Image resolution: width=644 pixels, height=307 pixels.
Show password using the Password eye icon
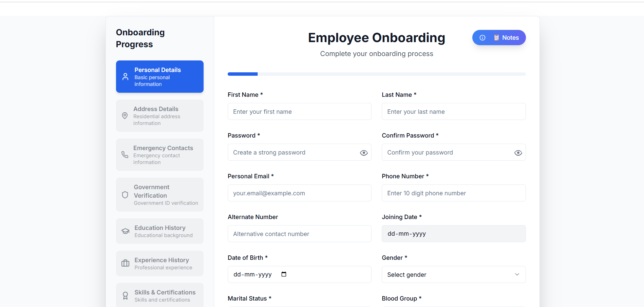[x=364, y=153]
